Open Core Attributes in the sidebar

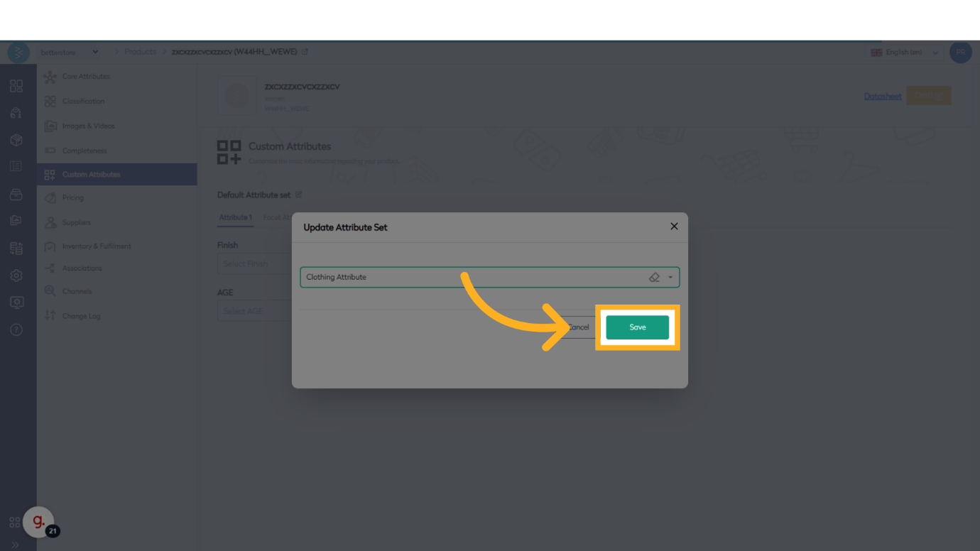click(85, 77)
